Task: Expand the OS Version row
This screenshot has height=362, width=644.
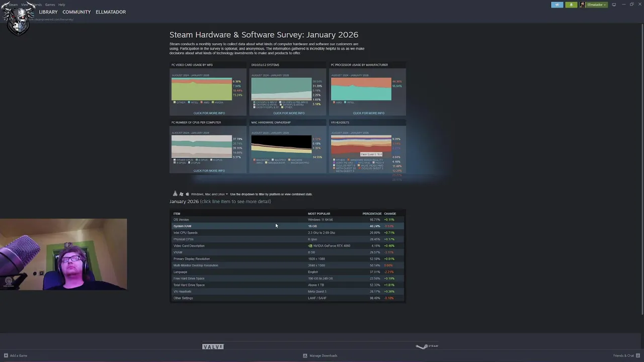Action: point(287,220)
